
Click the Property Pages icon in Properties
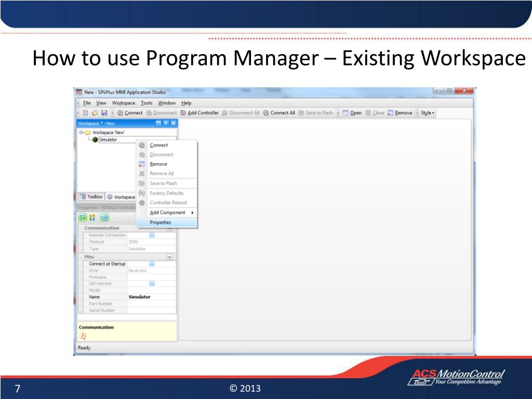pyautogui.click(x=104, y=217)
